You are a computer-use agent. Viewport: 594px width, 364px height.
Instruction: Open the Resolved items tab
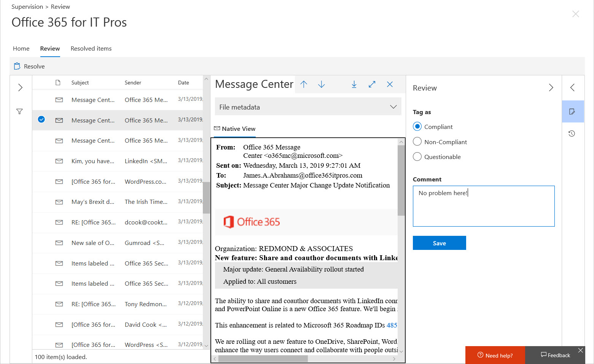point(91,49)
